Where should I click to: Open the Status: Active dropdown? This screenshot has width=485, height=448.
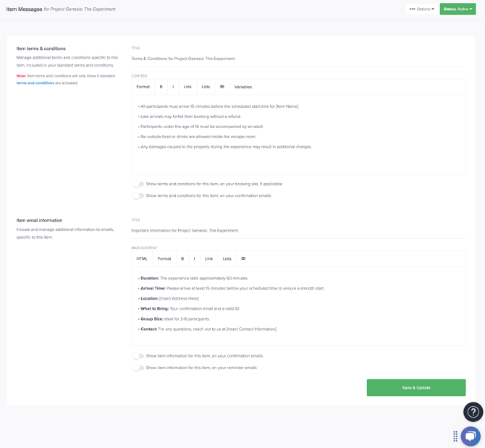[457, 9]
